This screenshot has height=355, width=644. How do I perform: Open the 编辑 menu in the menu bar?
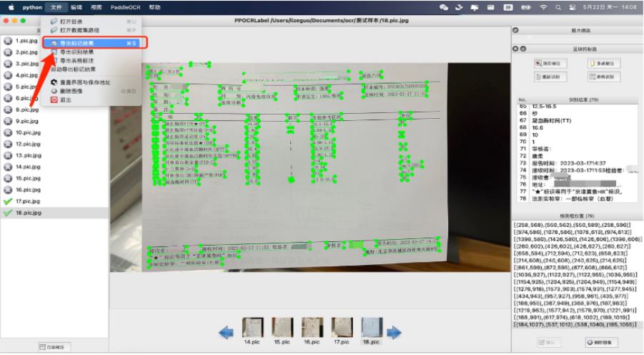tap(76, 7)
